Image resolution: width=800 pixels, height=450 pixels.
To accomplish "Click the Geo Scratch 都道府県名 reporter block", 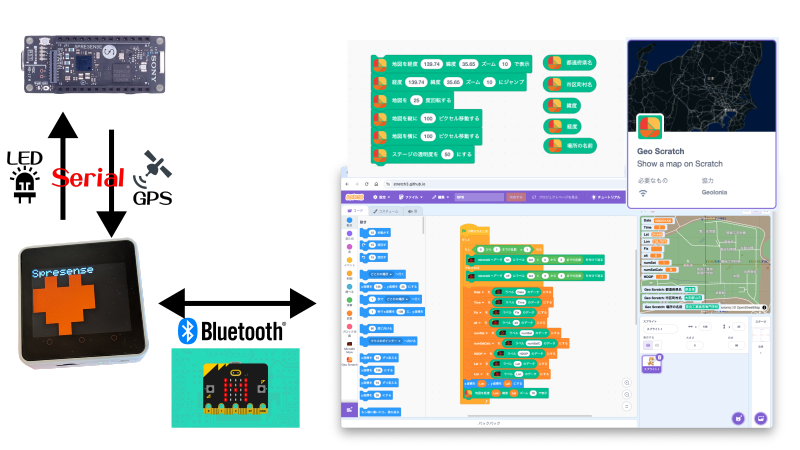I will [x=569, y=63].
